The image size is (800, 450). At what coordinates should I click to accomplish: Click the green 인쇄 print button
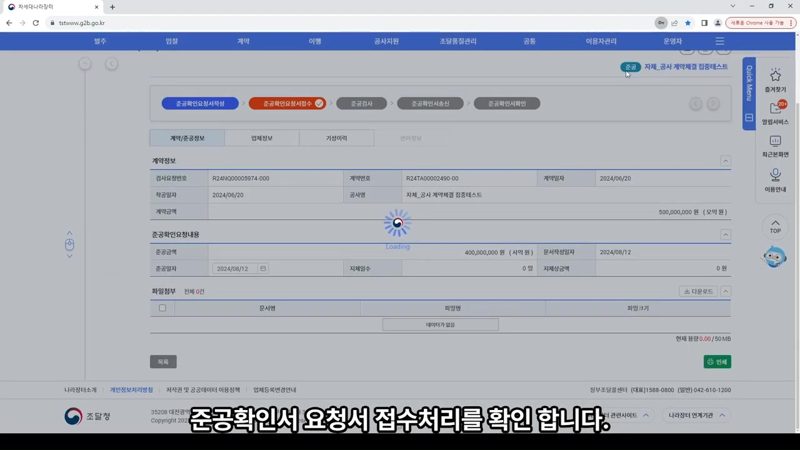(x=717, y=362)
